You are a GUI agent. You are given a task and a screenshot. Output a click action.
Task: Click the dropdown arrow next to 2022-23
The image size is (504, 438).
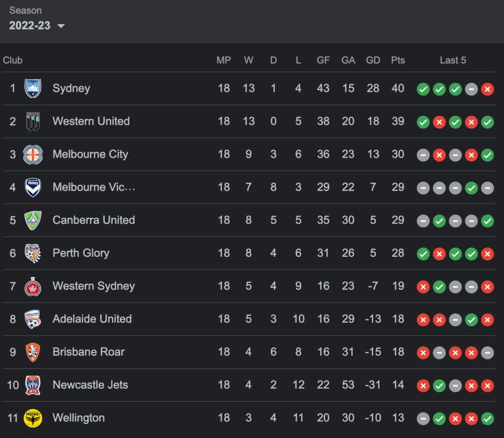point(61,26)
